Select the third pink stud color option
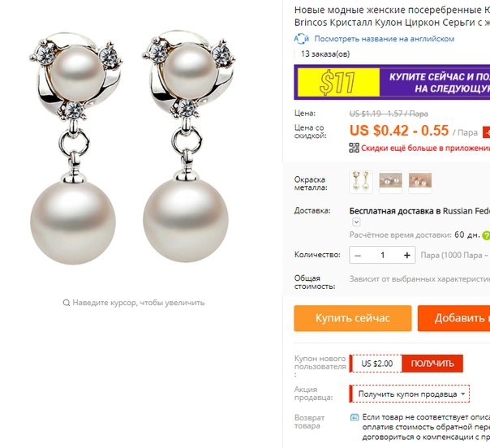The height and width of the screenshot is (448, 490). pos(420,181)
